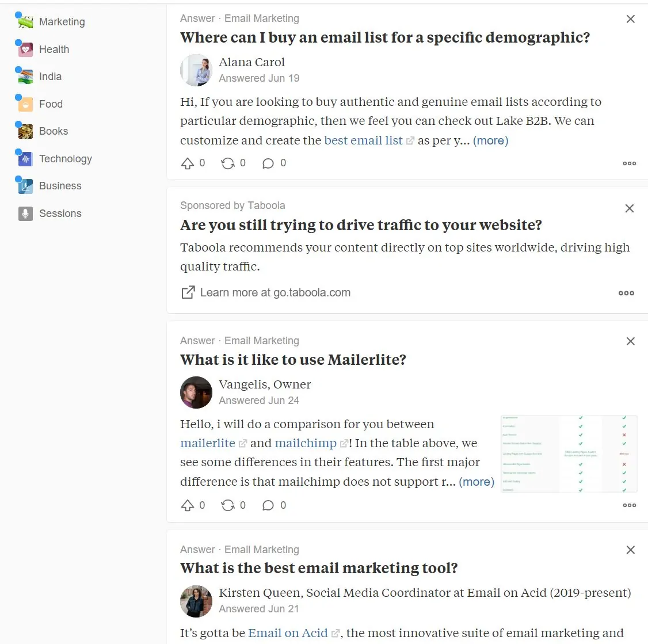The width and height of the screenshot is (648, 644).
Task: Upvote Alana Carol's answer
Action: tap(189, 163)
